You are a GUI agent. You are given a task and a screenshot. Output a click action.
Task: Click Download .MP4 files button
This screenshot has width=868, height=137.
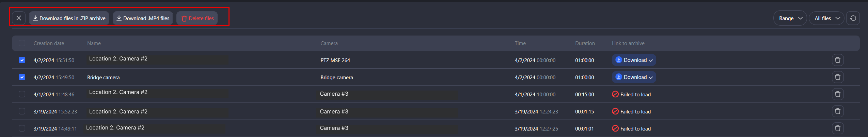(143, 18)
